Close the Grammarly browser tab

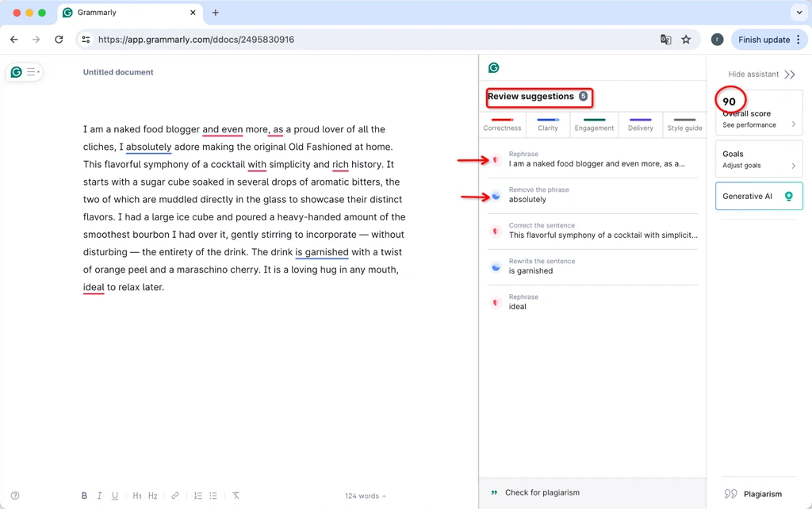click(193, 13)
